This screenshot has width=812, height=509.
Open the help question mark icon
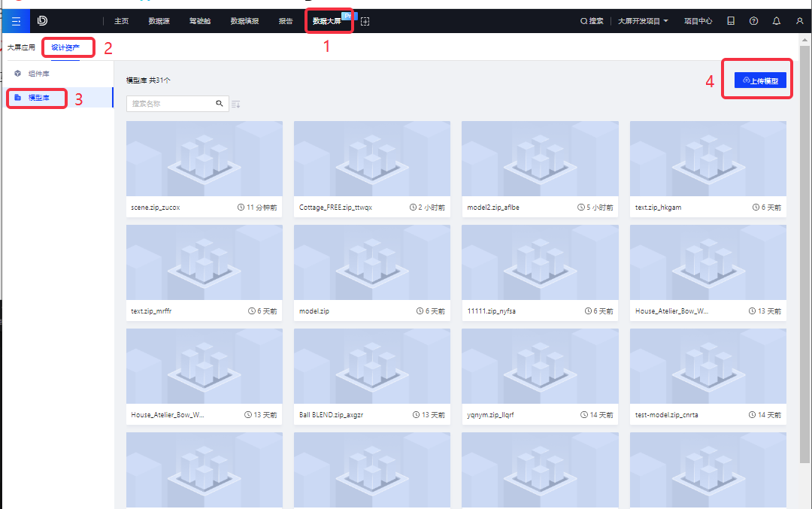coord(753,21)
